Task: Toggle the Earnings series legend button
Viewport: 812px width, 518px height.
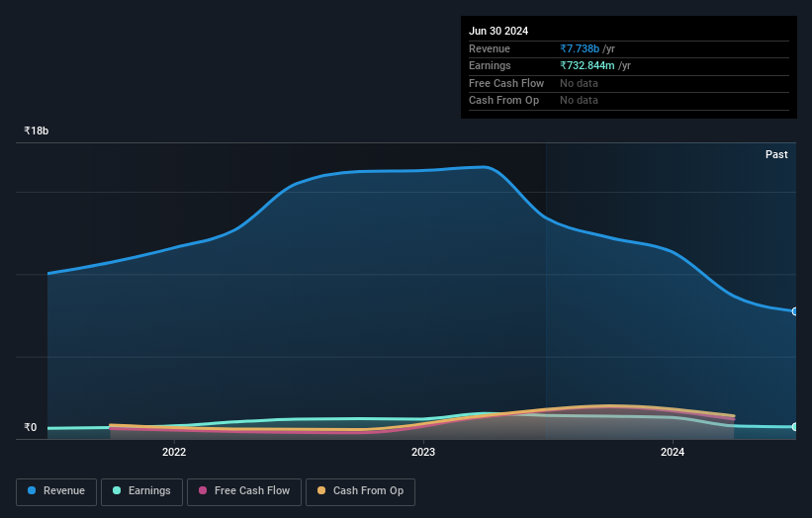Action: click(141, 491)
